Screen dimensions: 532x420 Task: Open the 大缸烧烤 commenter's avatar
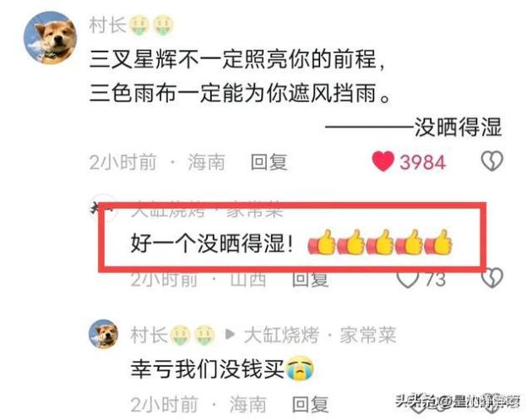click(103, 208)
